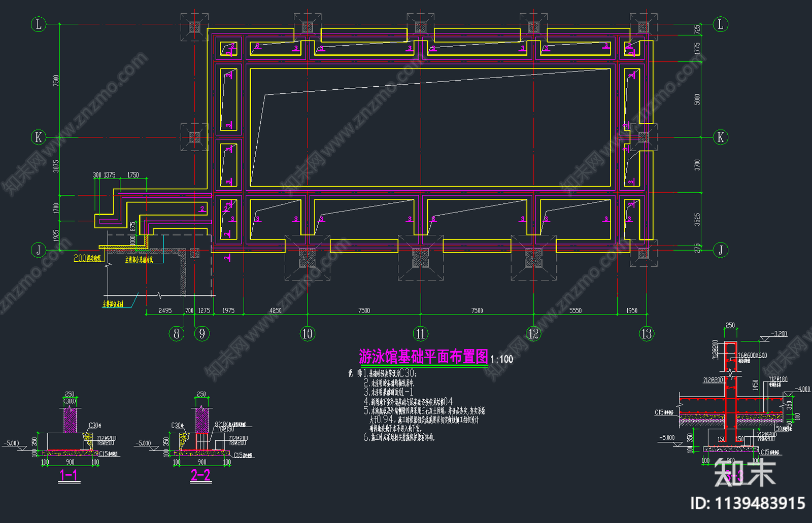Select the yellow 200 wall annotation
812x523 pixels.
tap(87, 258)
